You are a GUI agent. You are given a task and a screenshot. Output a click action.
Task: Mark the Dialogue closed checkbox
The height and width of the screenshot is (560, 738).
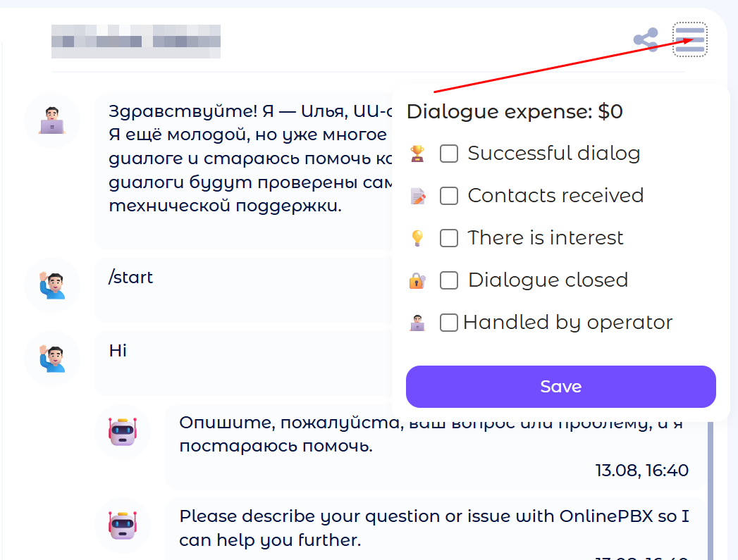[x=449, y=280]
